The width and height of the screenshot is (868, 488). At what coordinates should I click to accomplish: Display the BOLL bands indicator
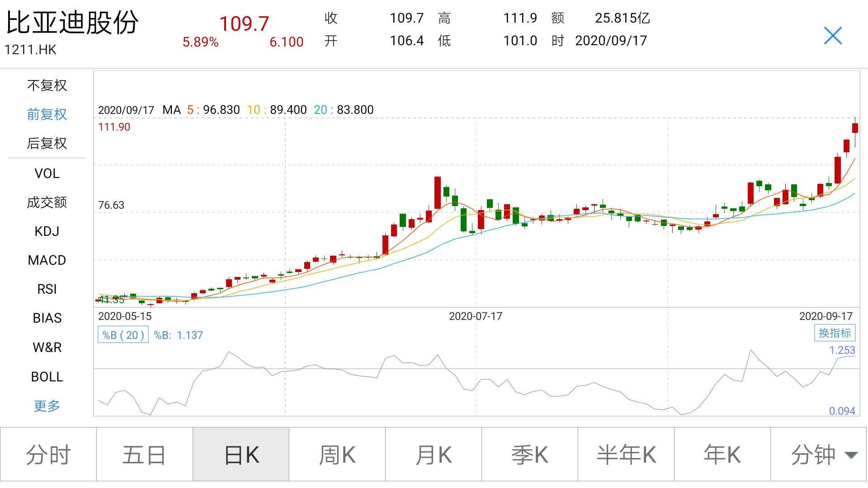pos(47,376)
